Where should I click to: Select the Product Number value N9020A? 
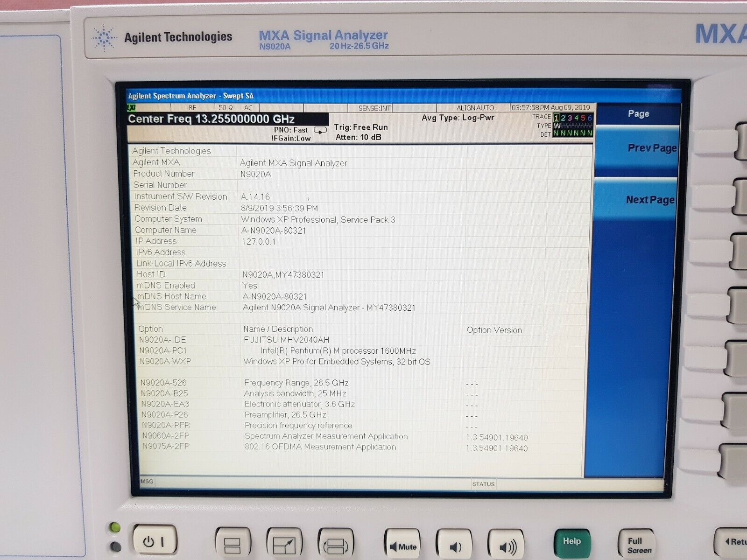tap(255, 174)
